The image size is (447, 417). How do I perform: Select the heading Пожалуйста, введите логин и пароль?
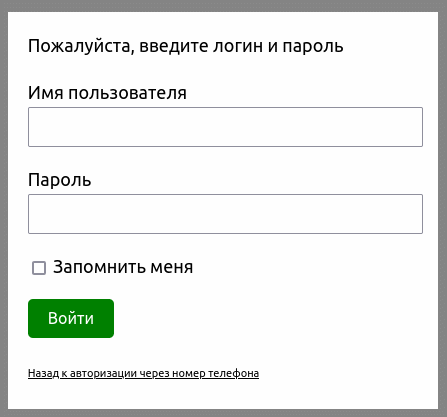click(186, 46)
